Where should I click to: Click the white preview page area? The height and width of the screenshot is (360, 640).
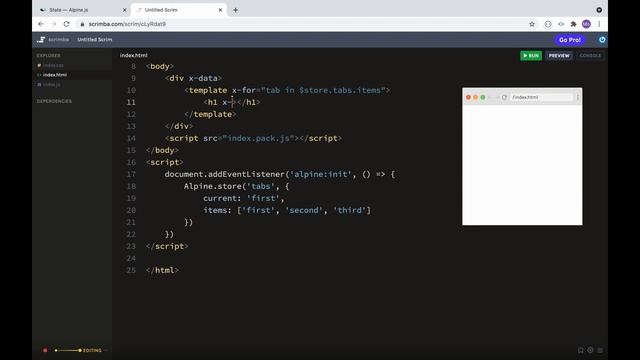pyautogui.click(x=522, y=164)
